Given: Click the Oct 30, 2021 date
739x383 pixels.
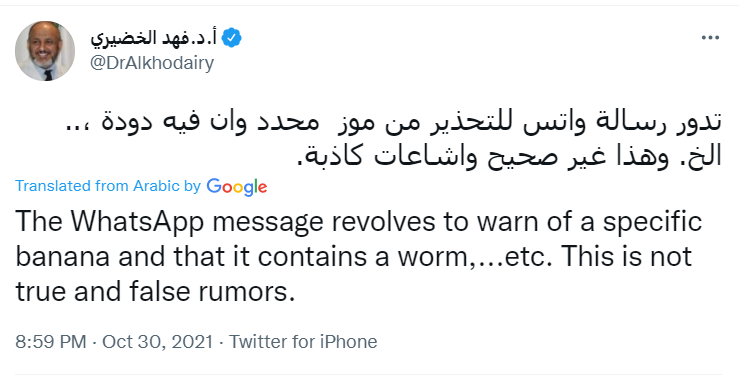Looking at the screenshot, I should [x=157, y=342].
